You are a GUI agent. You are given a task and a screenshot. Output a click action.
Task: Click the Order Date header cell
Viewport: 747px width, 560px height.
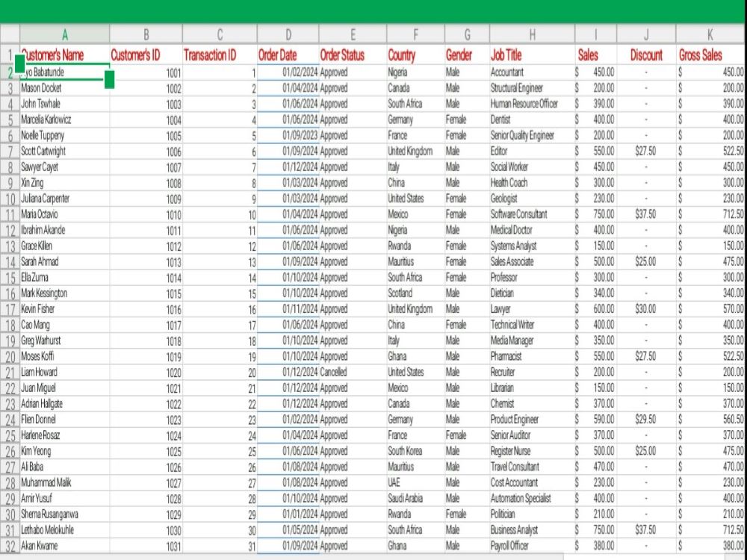288,55
